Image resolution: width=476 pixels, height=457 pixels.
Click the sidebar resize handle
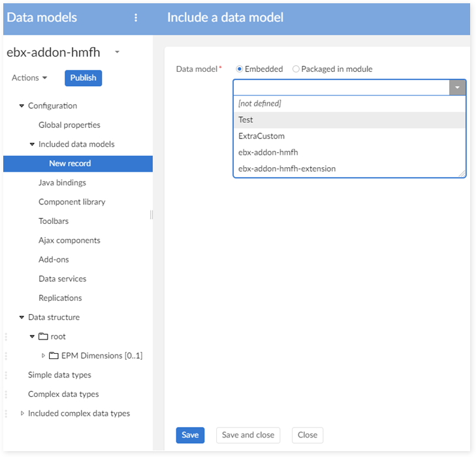(151, 214)
